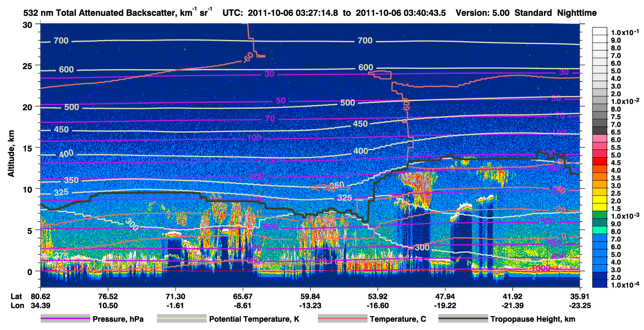Click the latitude value 65.67
The image size is (644, 330).
click(243, 296)
